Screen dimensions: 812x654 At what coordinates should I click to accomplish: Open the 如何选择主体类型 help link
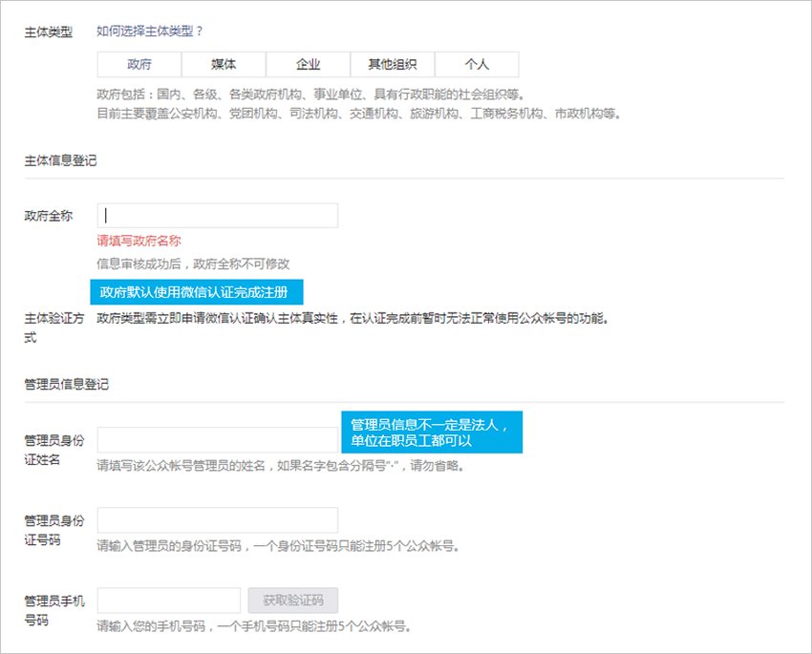click(151, 30)
